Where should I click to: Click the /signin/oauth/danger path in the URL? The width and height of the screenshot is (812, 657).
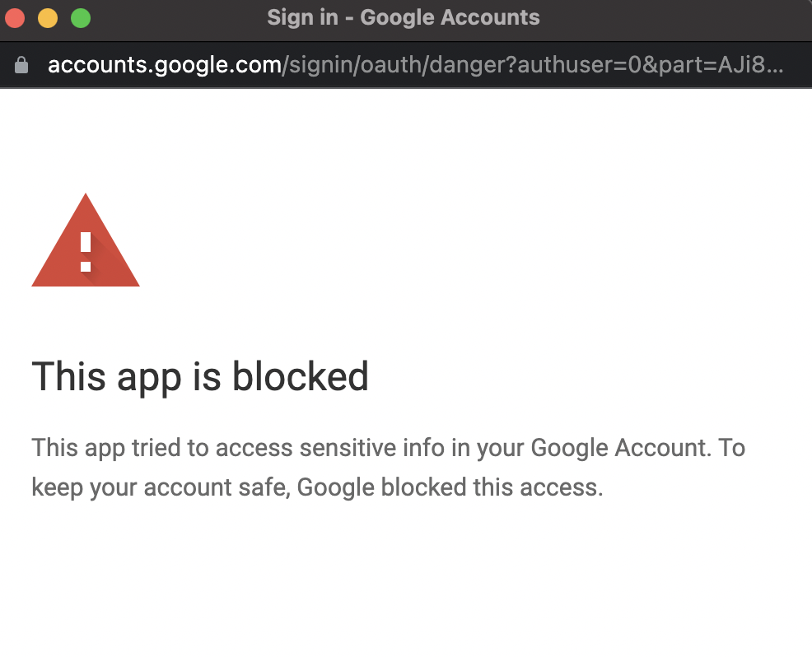pyautogui.click(x=399, y=65)
